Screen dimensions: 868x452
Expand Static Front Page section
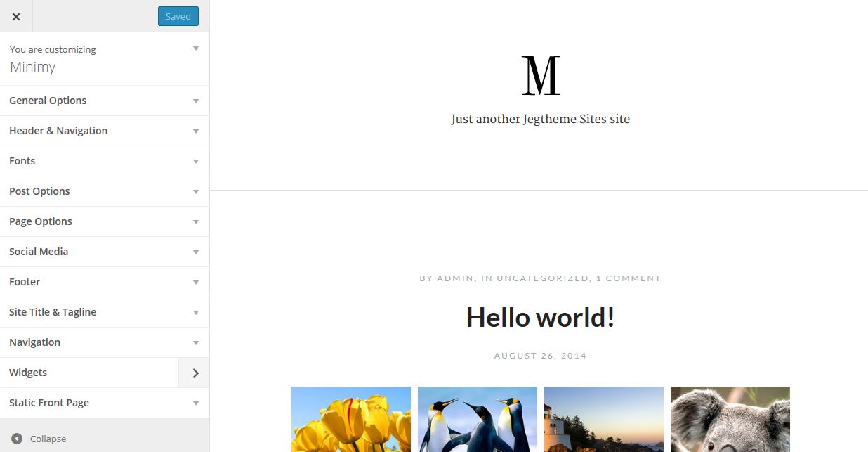105,403
